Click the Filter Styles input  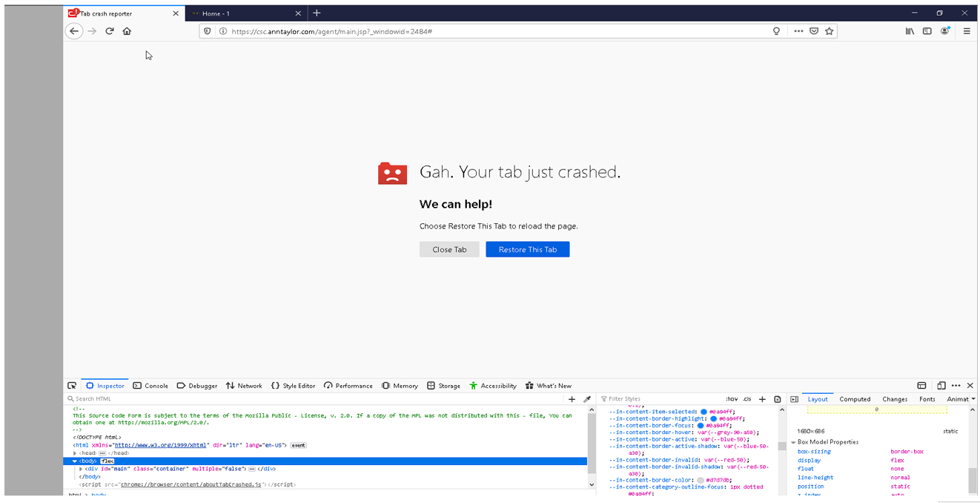660,399
